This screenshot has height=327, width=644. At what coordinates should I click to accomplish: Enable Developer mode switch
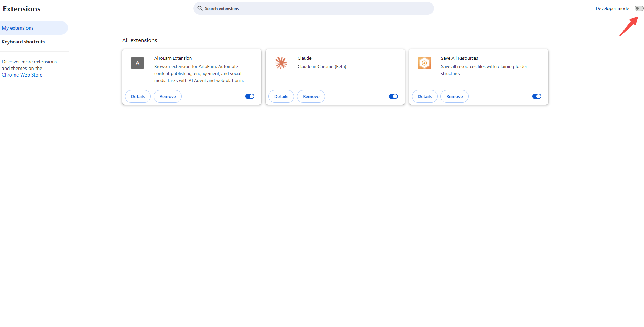(x=639, y=8)
